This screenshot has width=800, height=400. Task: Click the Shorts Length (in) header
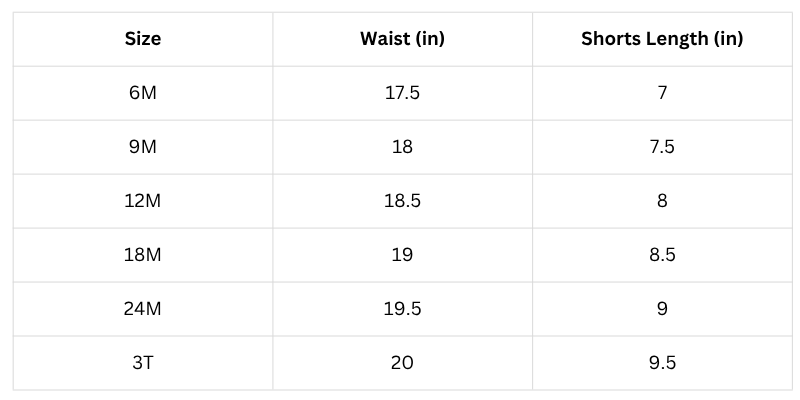[x=662, y=39]
